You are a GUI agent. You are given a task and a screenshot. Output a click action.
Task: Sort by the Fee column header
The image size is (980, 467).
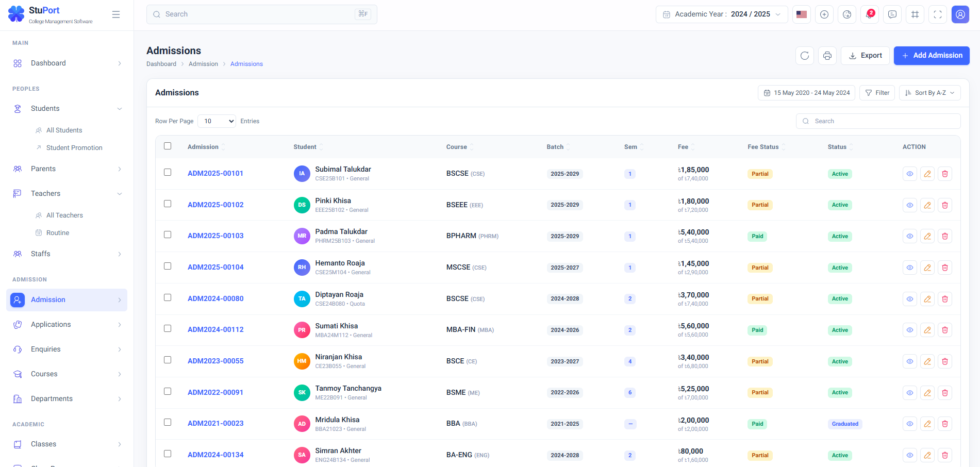click(x=686, y=147)
